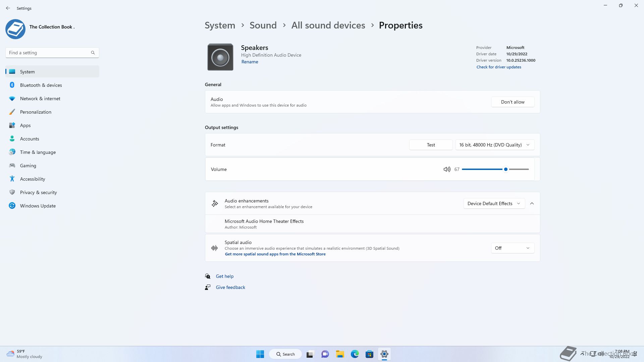Click the Get help link

pyautogui.click(x=225, y=276)
